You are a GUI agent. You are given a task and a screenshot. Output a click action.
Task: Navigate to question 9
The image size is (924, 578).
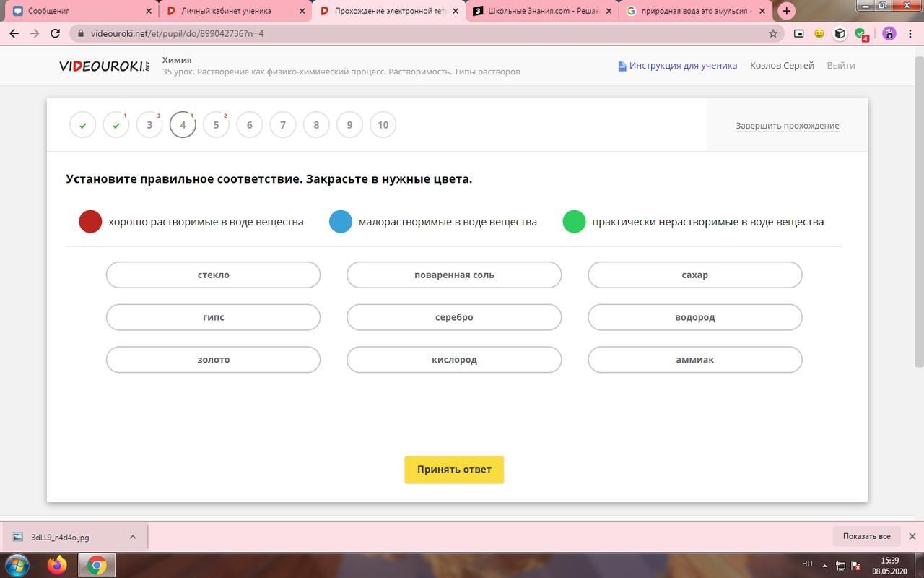[x=349, y=125]
